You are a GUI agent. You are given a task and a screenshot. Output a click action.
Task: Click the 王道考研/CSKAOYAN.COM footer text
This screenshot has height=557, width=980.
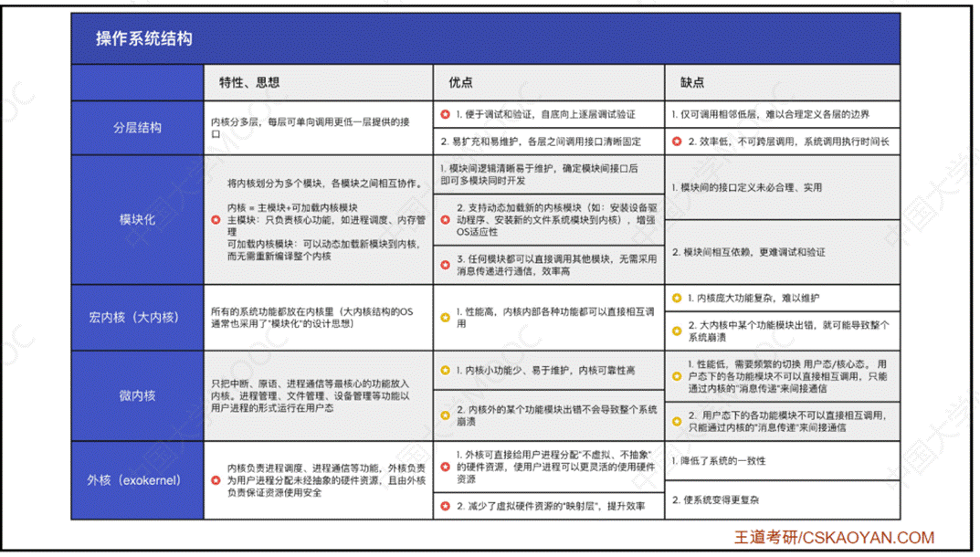point(834,538)
